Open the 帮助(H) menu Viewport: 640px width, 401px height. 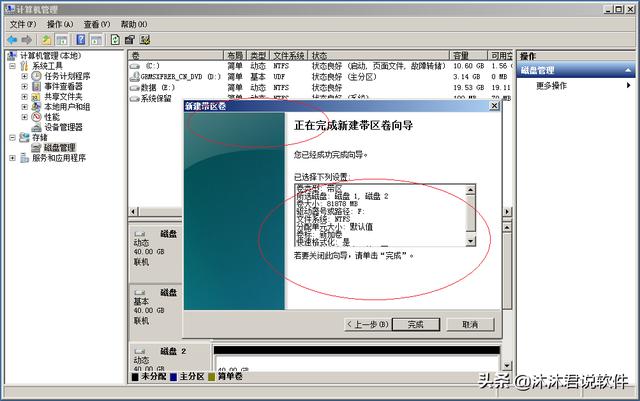click(x=134, y=25)
